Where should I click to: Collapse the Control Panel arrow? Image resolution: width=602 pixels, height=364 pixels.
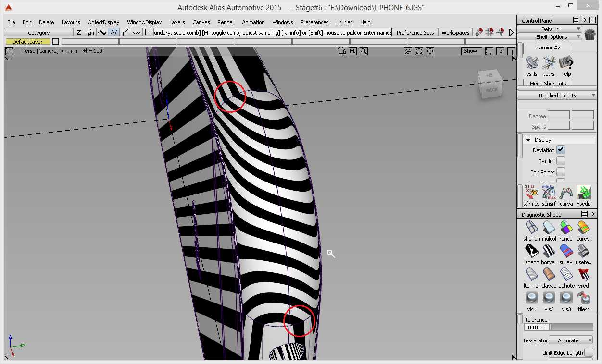(x=584, y=20)
